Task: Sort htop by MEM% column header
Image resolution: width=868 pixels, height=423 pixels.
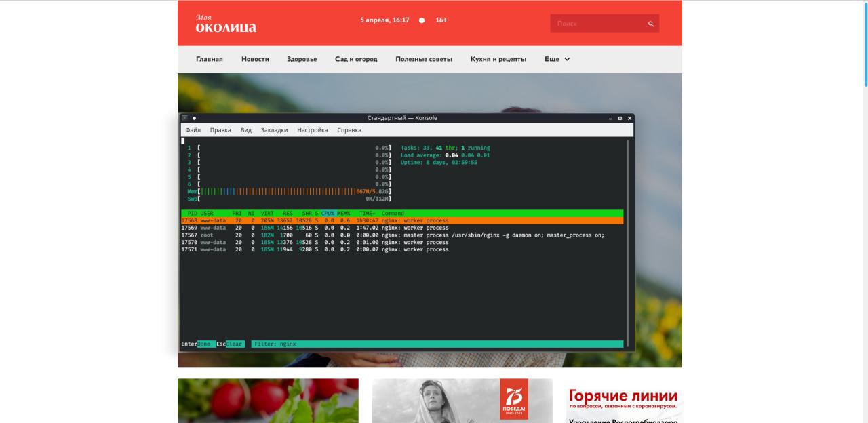Action: [344, 213]
